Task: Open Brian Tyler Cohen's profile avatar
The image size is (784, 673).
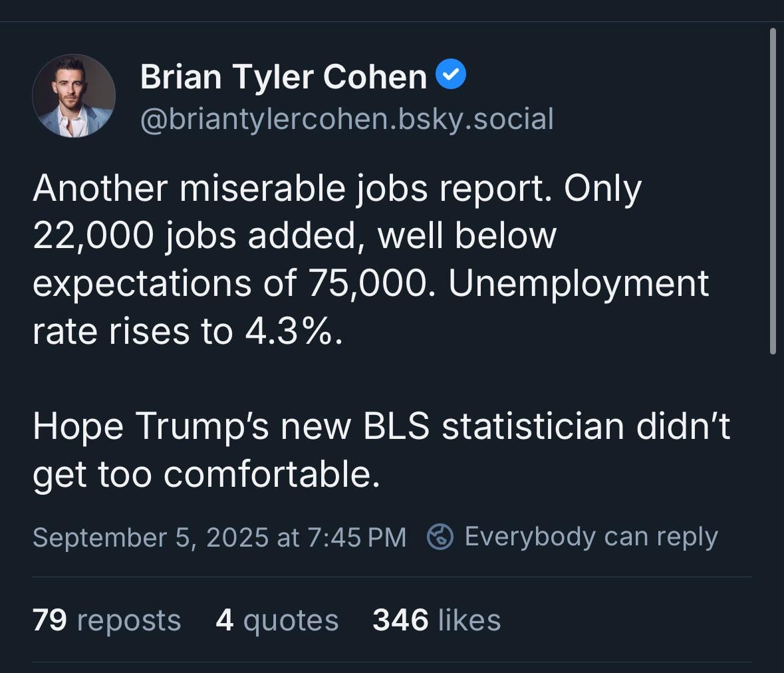Action: (74, 96)
